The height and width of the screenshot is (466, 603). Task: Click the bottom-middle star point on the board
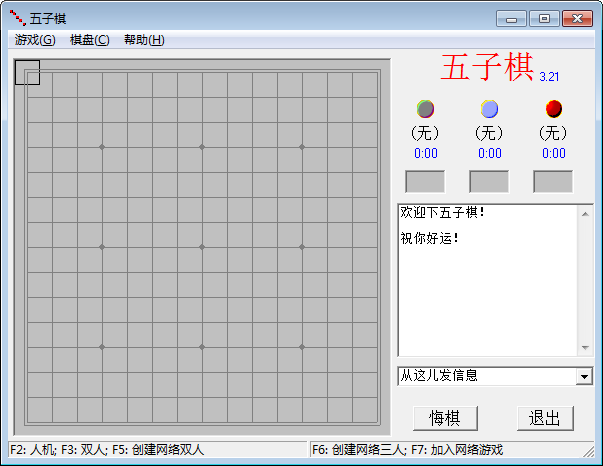(x=202, y=347)
